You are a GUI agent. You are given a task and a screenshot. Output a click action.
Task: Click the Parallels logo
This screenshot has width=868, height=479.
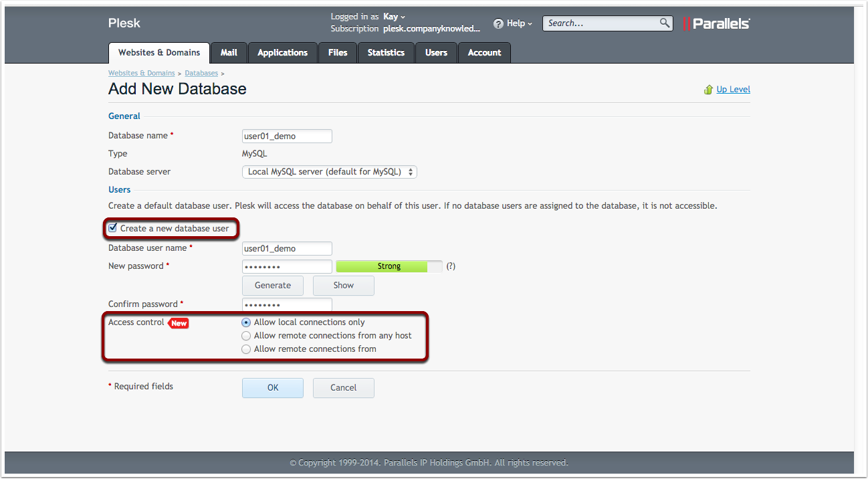tap(716, 23)
